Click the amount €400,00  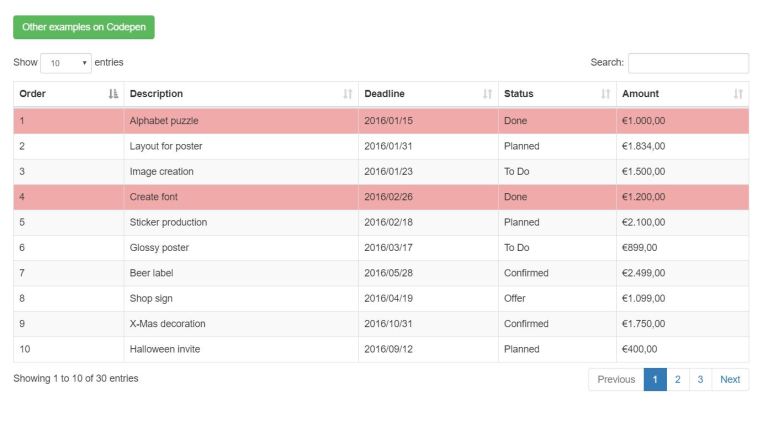point(640,349)
